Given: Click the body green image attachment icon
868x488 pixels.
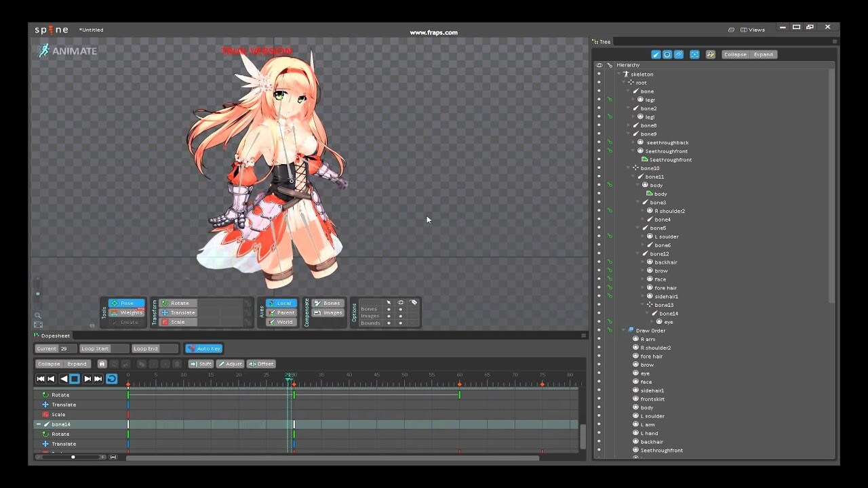Looking at the screenshot, I should click(650, 194).
